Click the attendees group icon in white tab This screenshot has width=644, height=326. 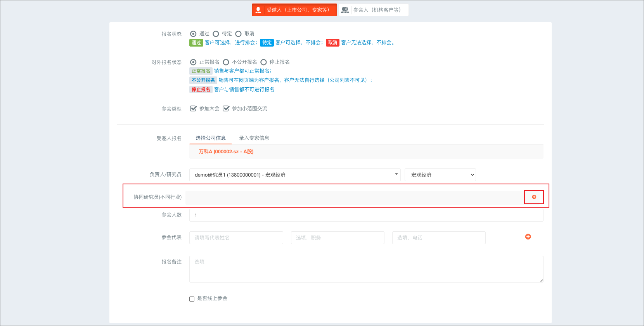[345, 10]
